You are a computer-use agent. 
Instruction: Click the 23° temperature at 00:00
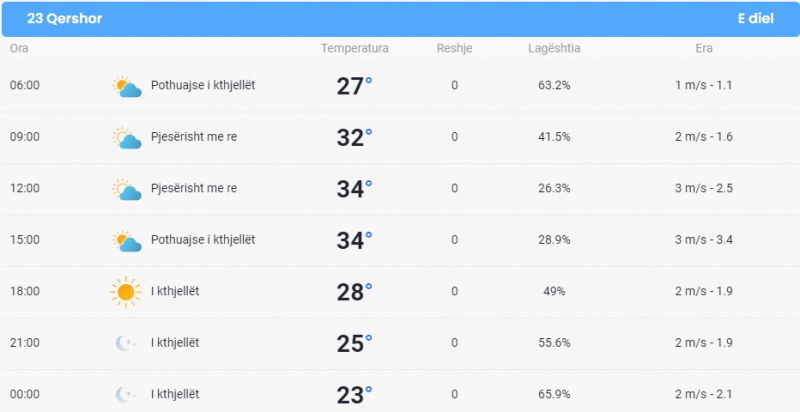(x=354, y=395)
